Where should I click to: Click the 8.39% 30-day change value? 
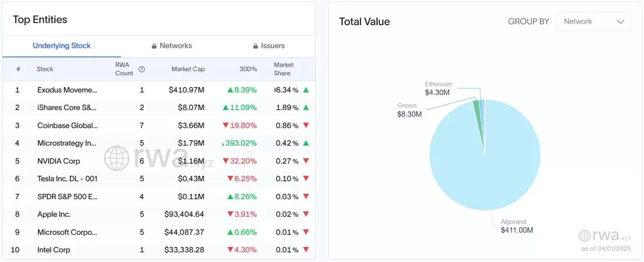[245, 90]
